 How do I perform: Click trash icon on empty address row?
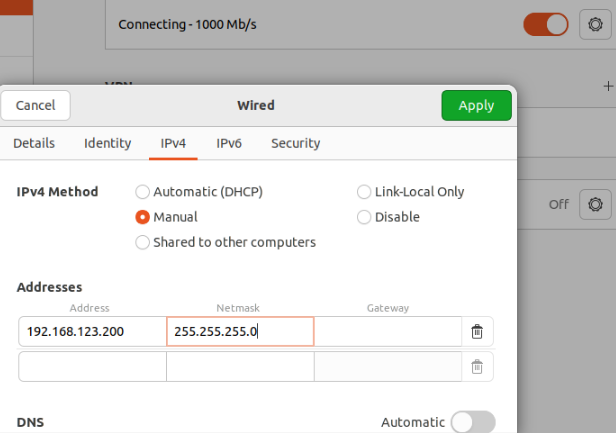[x=477, y=367]
